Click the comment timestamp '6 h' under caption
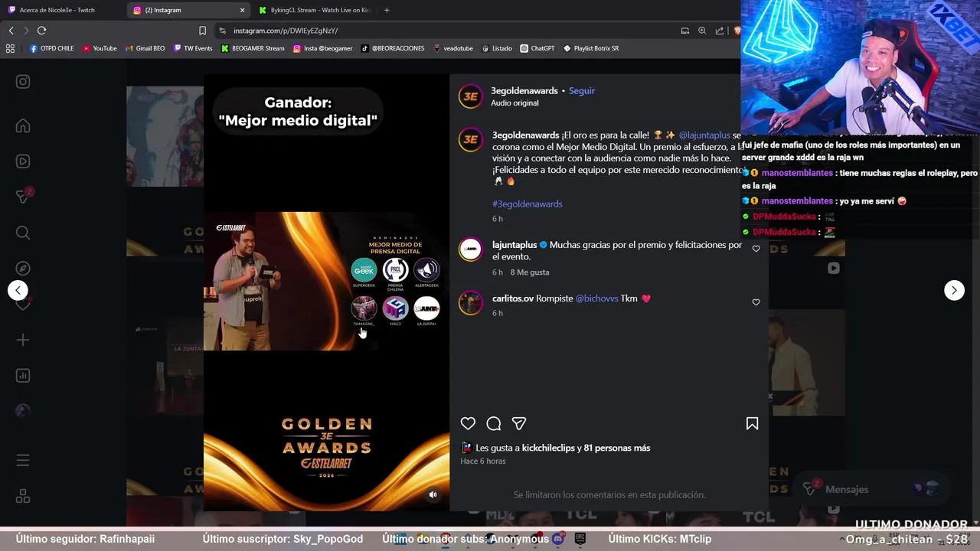The height and width of the screenshot is (551, 980). click(x=498, y=219)
